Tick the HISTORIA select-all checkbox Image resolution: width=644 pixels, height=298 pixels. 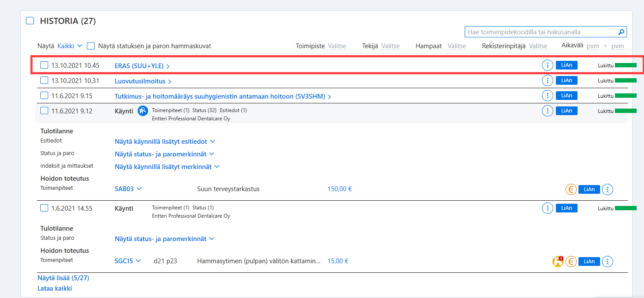tap(30, 21)
